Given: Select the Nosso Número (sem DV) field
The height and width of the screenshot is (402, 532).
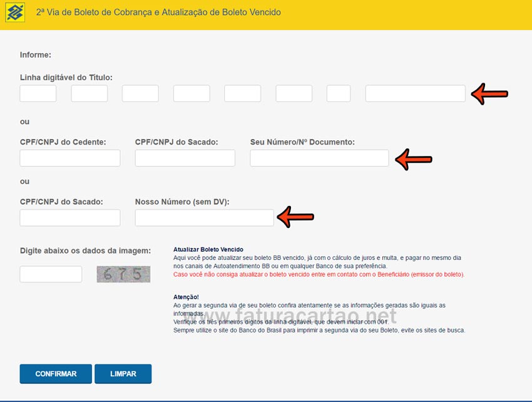Looking at the screenshot, I should click(x=203, y=217).
